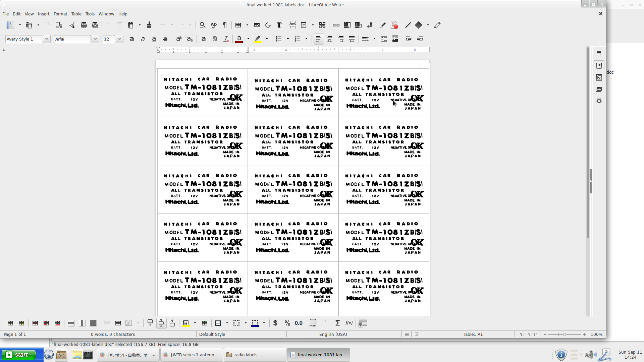Apply the yellow highlighting color
644x362 pixels.
[258, 39]
